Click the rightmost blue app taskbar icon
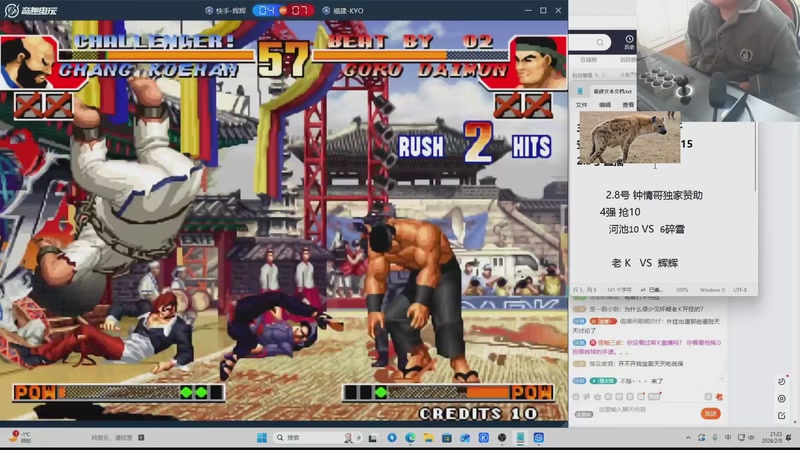The width and height of the screenshot is (800, 450). pos(538,438)
